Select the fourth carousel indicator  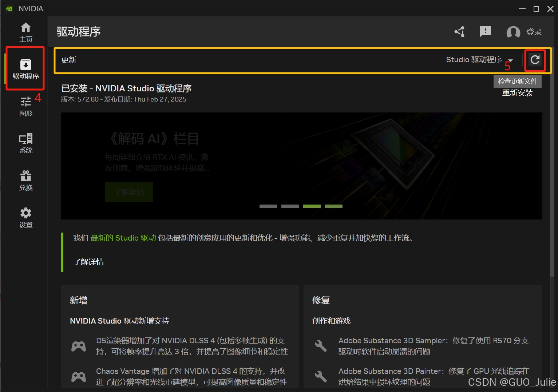point(334,206)
